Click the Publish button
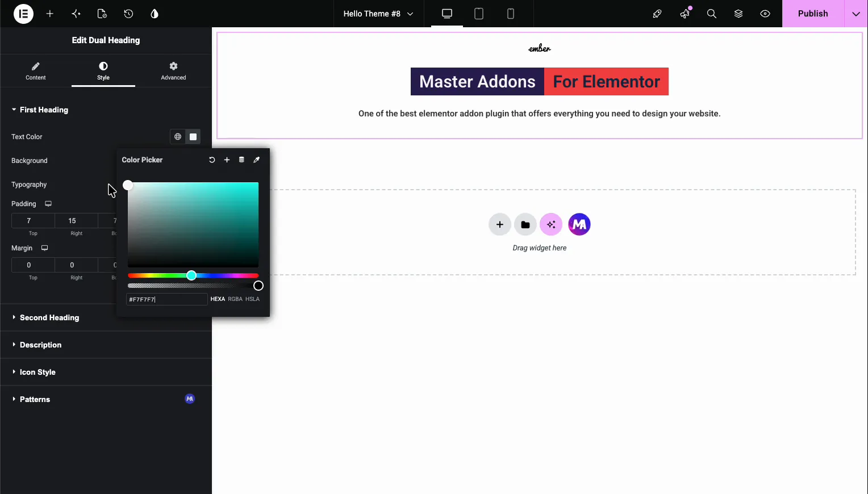Screen dimensions: 868x494 813,14
